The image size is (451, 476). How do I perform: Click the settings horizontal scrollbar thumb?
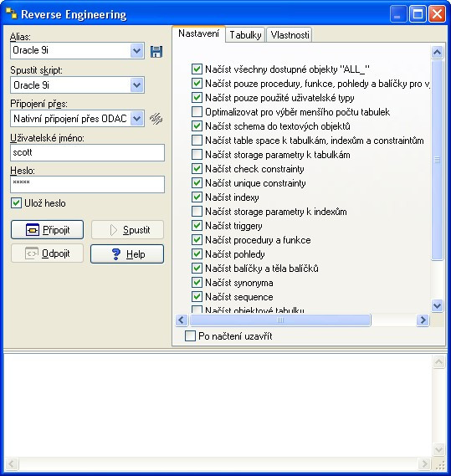(280, 320)
